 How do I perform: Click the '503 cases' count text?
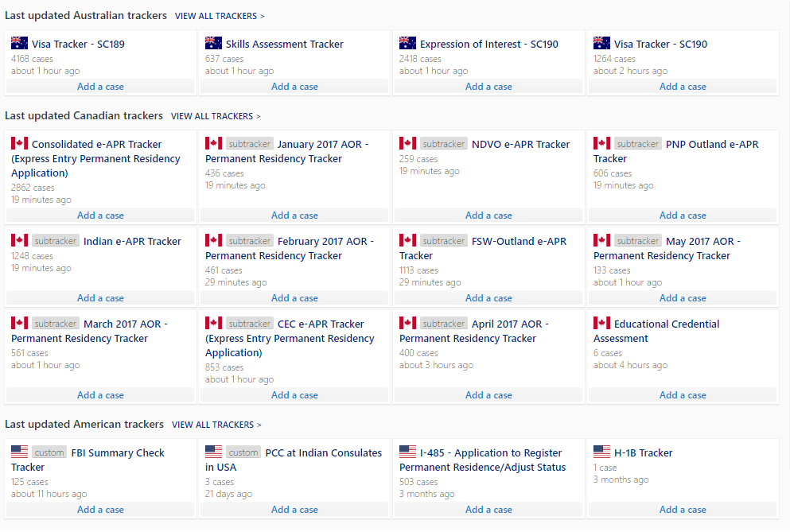(x=418, y=482)
